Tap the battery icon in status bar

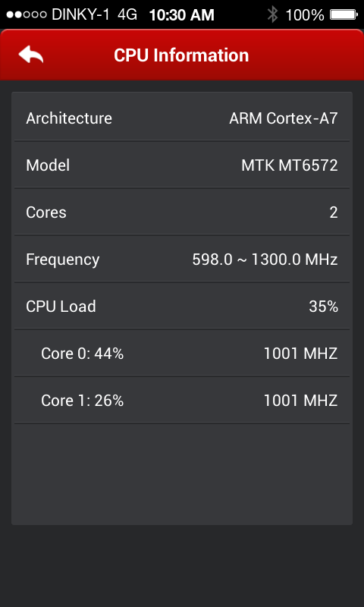(344, 14)
